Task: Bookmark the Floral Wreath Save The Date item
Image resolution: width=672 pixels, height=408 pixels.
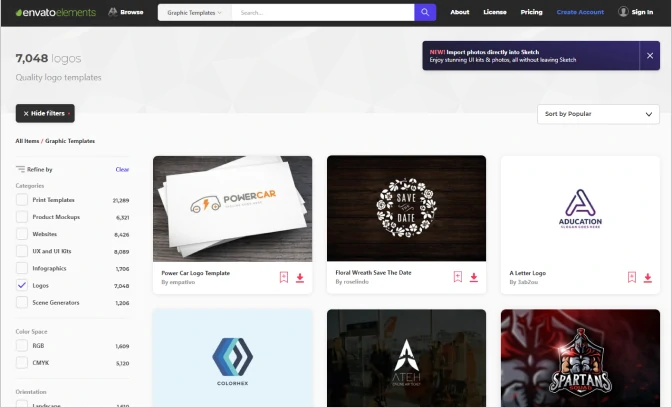Action: [x=458, y=277]
